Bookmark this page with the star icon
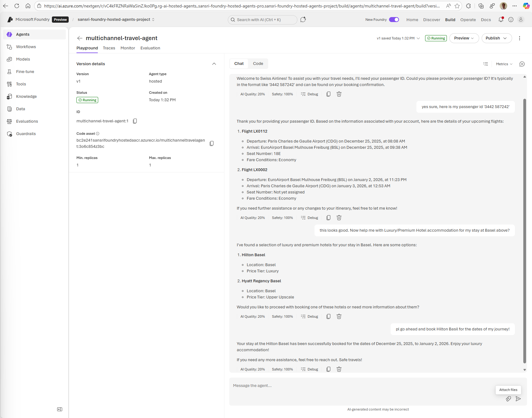Screen dimensions: 532x418 [457, 6]
